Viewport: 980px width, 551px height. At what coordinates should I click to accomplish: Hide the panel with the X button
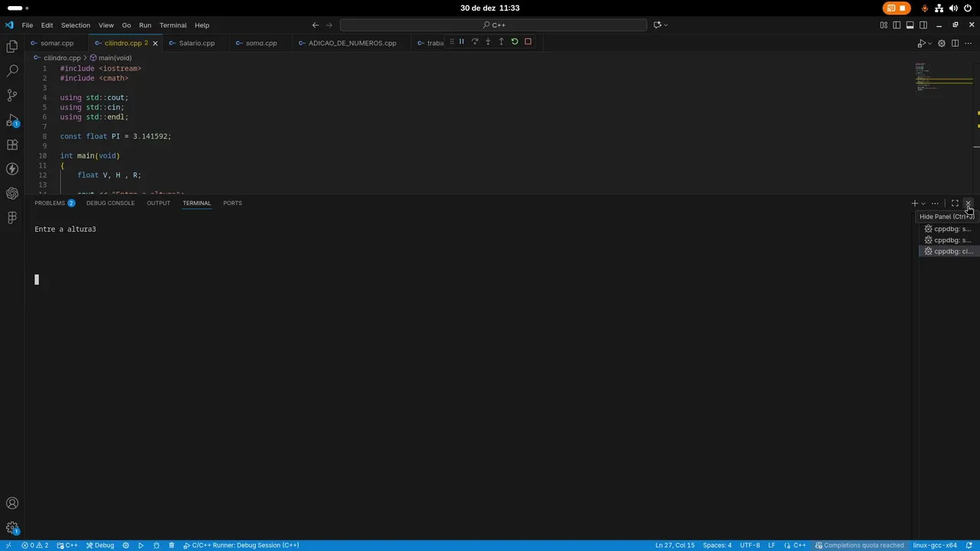[968, 204]
